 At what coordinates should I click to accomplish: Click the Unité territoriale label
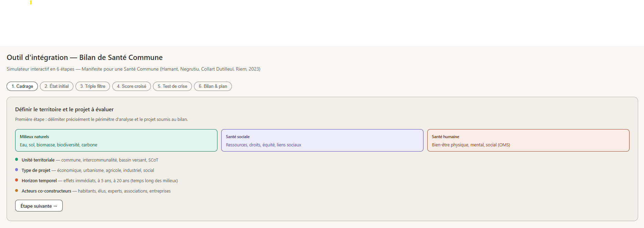click(x=38, y=160)
